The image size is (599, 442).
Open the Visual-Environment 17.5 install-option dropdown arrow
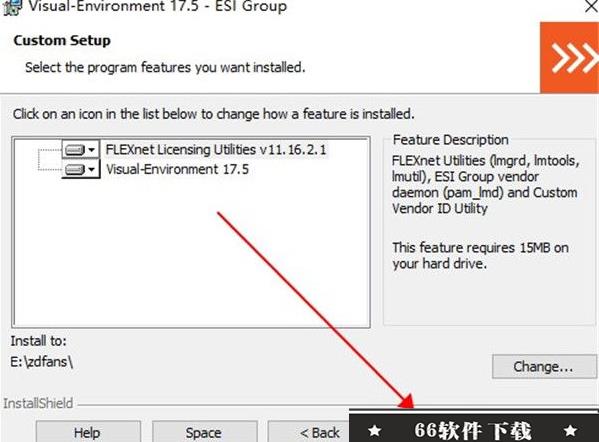[92, 169]
